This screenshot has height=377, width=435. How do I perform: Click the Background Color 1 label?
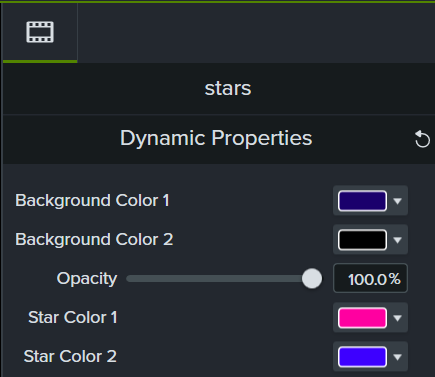92,201
